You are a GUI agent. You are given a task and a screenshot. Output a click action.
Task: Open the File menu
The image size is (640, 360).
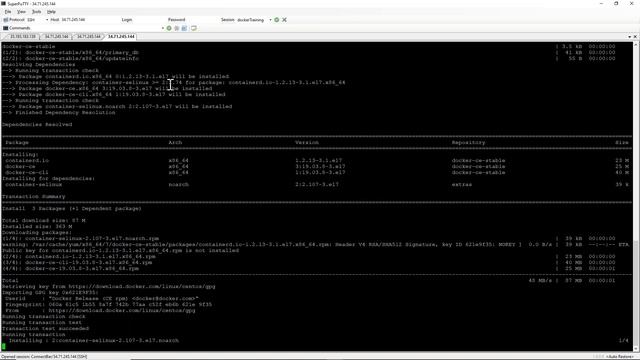(8, 12)
